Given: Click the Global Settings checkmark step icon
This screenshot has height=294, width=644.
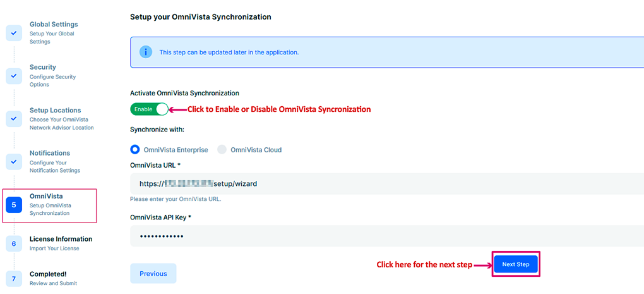Looking at the screenshot, I should pyautogui.click(x=14, y=33).
